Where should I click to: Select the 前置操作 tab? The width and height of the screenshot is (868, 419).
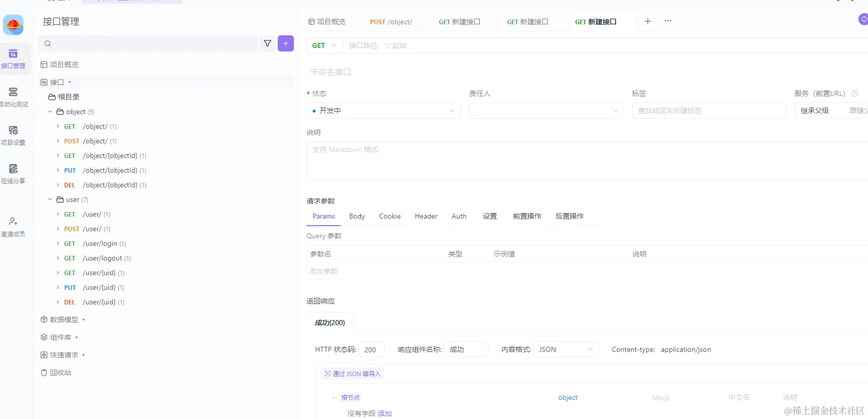[527, 216]
